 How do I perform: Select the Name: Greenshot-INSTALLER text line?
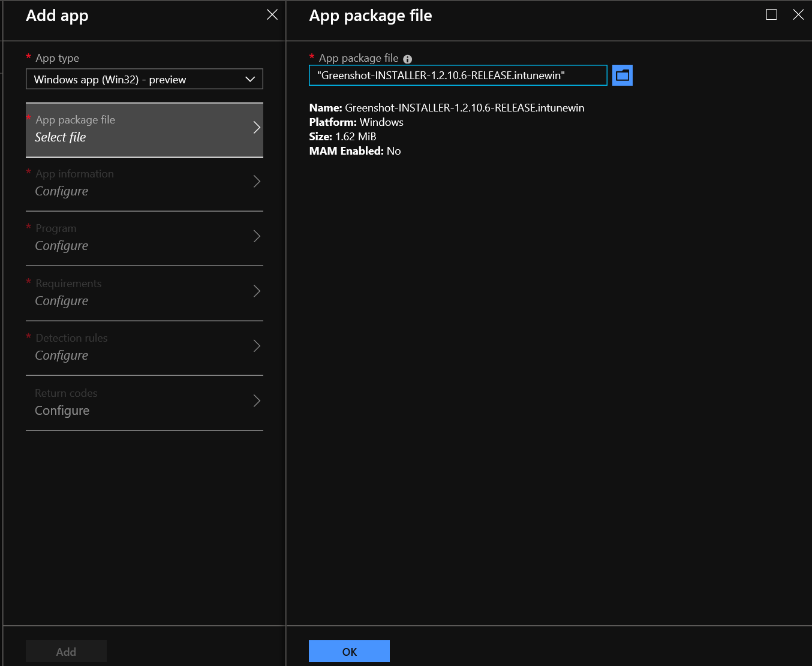[x=447, y=108]
